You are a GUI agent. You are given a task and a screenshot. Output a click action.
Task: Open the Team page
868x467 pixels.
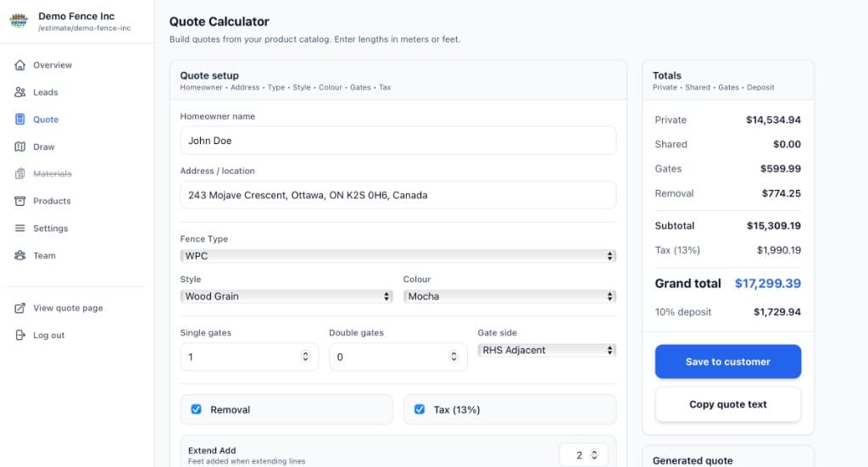click(x=44, y=255)
